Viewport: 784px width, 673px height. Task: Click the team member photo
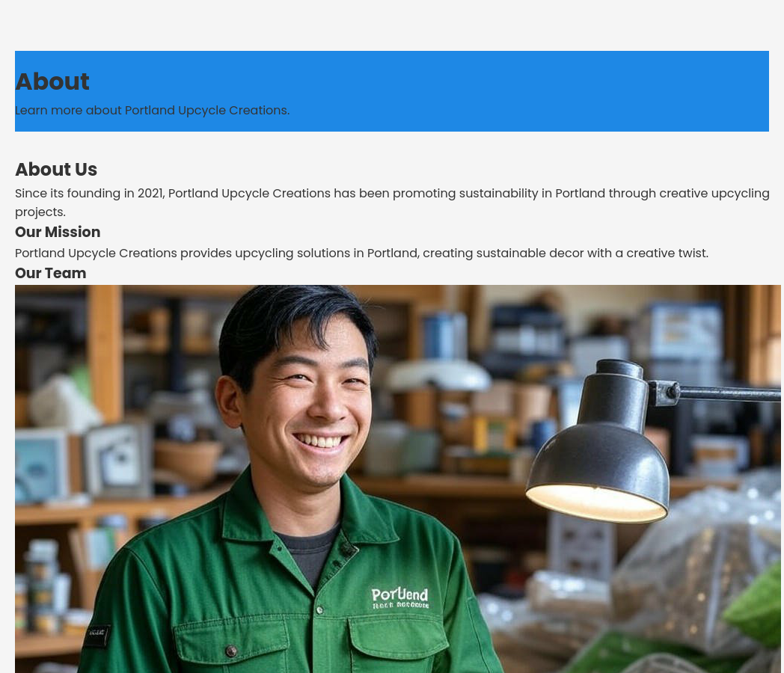pos(397,479)
